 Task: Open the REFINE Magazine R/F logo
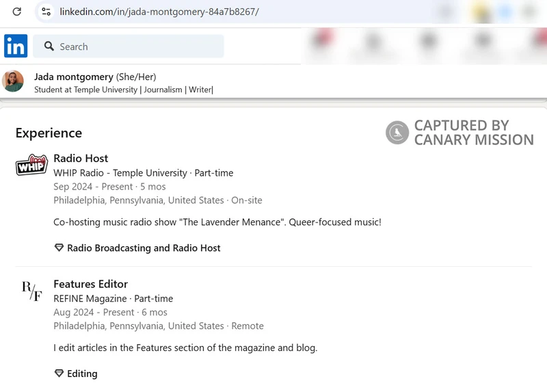click(x=31, y=291)
